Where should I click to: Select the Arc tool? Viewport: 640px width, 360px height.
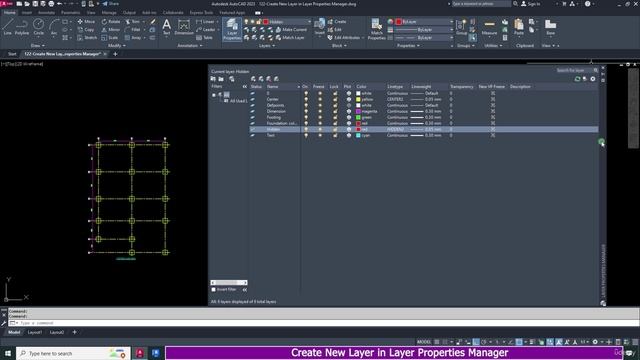(x=54, y=27)
